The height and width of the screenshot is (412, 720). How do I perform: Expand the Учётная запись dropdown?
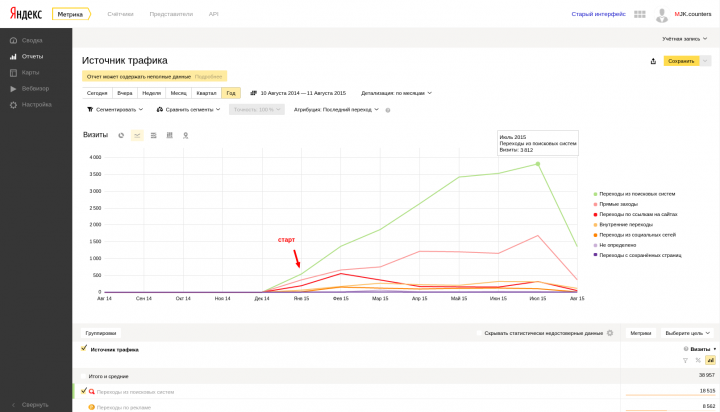(685, 39)
